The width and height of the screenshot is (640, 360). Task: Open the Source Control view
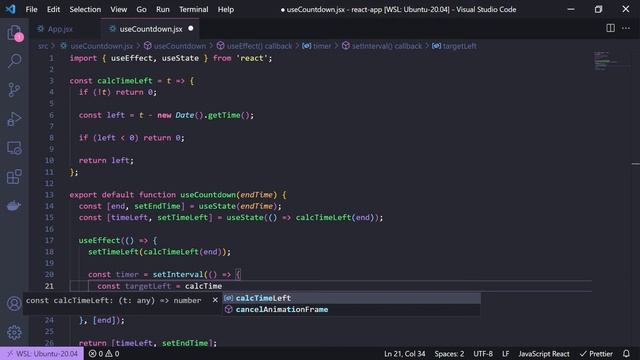tap(14, 90)
